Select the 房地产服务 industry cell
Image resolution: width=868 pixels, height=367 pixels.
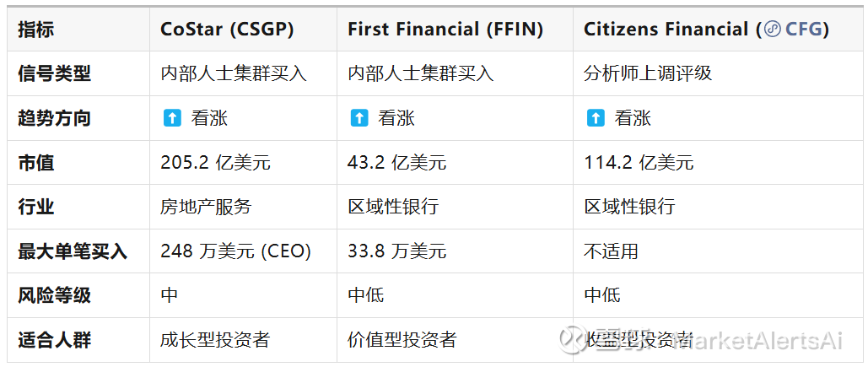206,207
